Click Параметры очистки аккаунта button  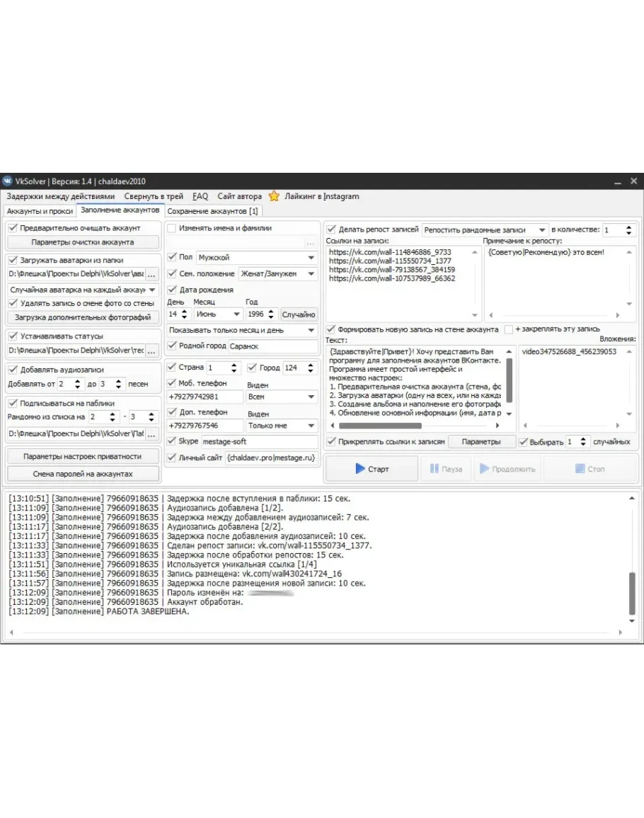coord(83,242)
